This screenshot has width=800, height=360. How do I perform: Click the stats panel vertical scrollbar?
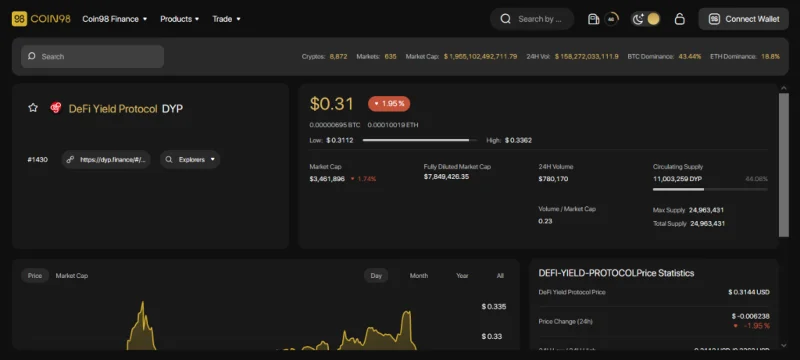tap(784, 165)
